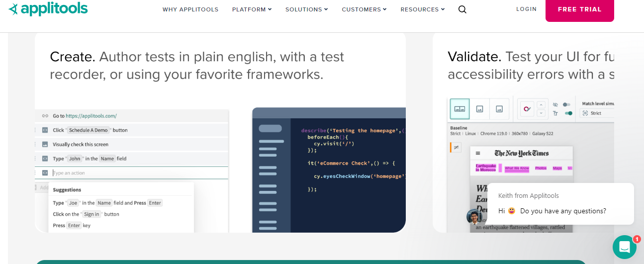Select the side-by-side comparison view icon
The width and height of the screenshot is (644, 264).
[460, 108]
